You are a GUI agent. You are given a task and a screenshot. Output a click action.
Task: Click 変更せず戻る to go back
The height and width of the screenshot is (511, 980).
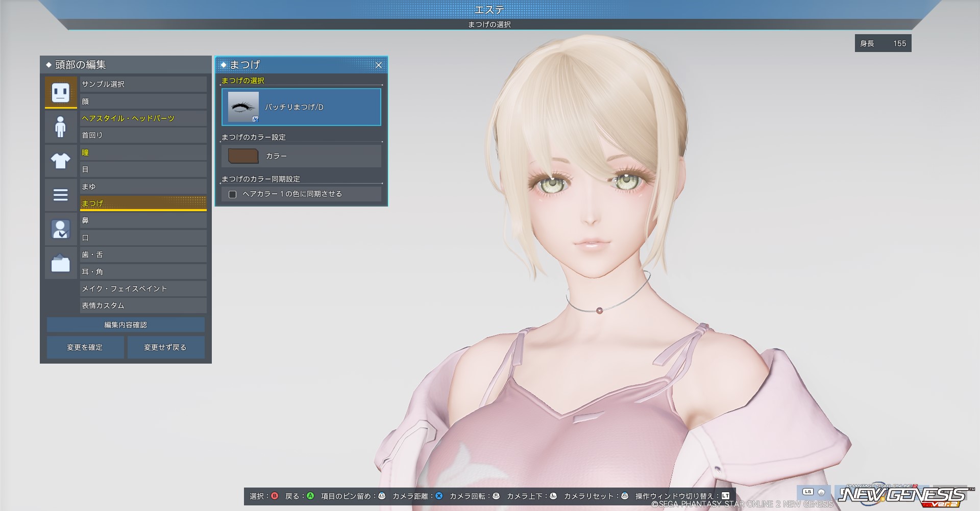(166, 347)
